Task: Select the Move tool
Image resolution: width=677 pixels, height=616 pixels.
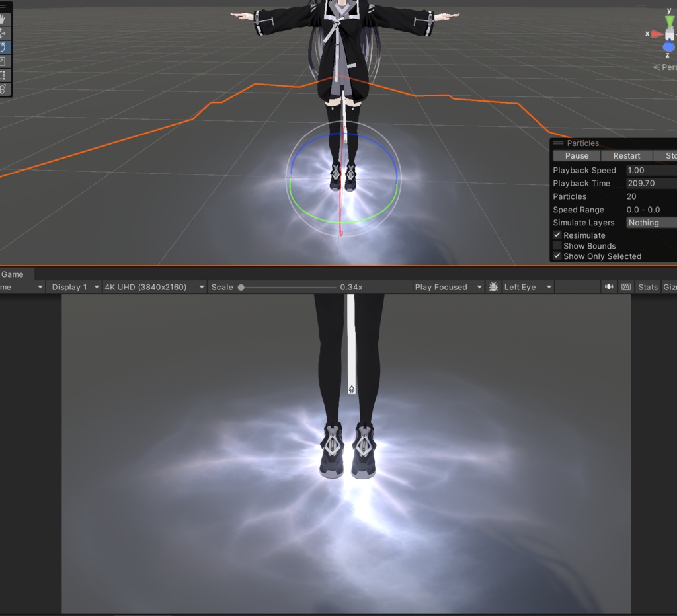Action: point(5,33)
